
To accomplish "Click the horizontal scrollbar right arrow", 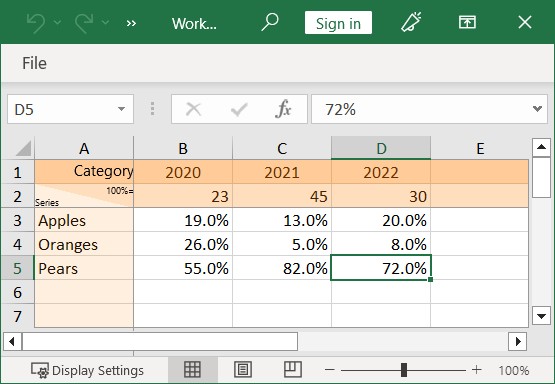I will tap(517, 342).
